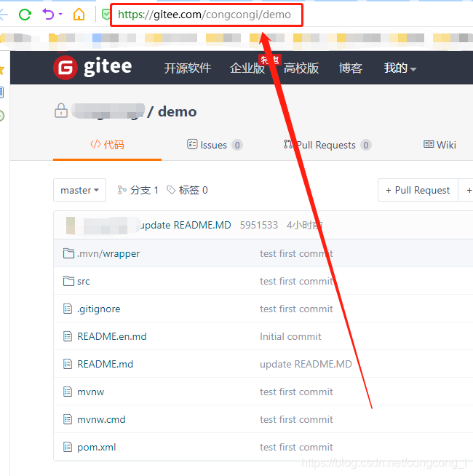Click the mvnw.cmd file icon
This screenshot has width=473, height=476.
click(68, 419)
